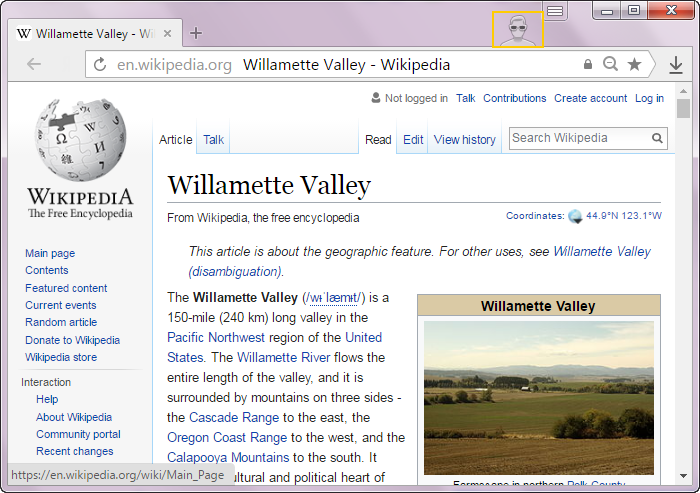Click the Random article link

click(61, 322)
